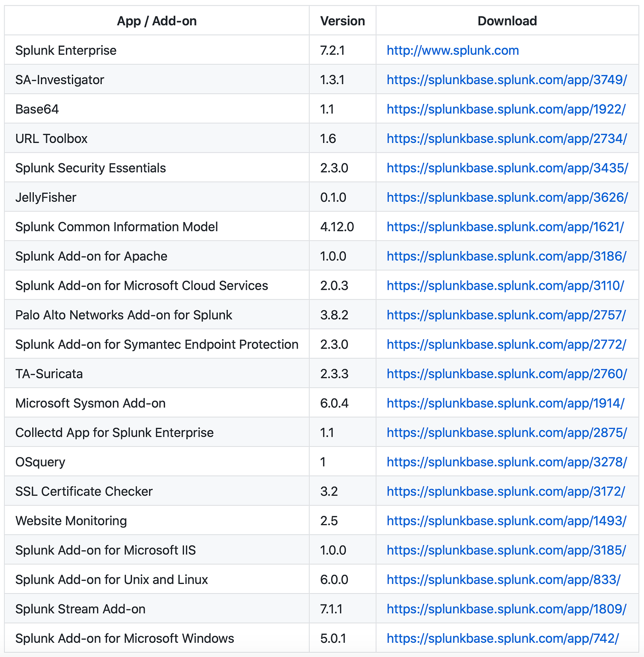Screen dimensions: 644x657
Task: Select 'Splunk Add-on for Symantec Endpoint Protection'
Action: click(157, 344)
